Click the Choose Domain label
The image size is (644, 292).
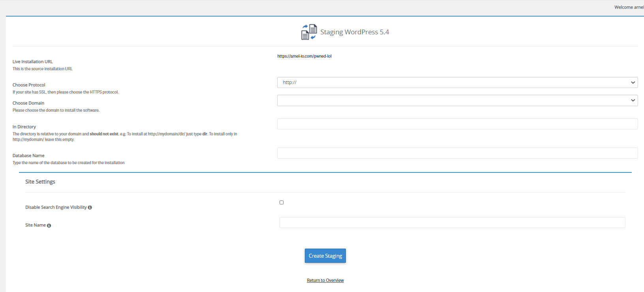[x=28, y=103]
